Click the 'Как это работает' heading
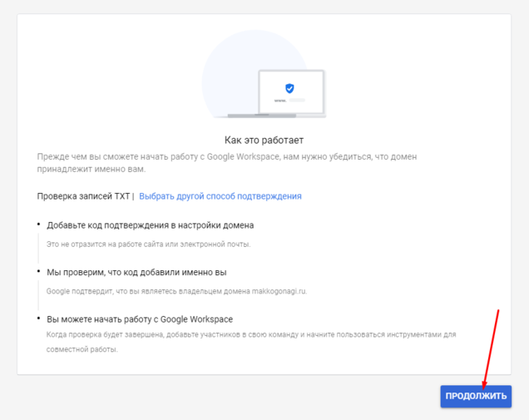Screen dimensions: 529x420 click(x=264, y=141)
